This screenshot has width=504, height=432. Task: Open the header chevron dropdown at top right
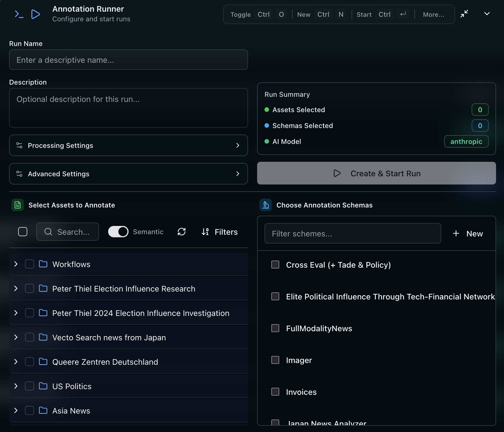click(487, 14)
